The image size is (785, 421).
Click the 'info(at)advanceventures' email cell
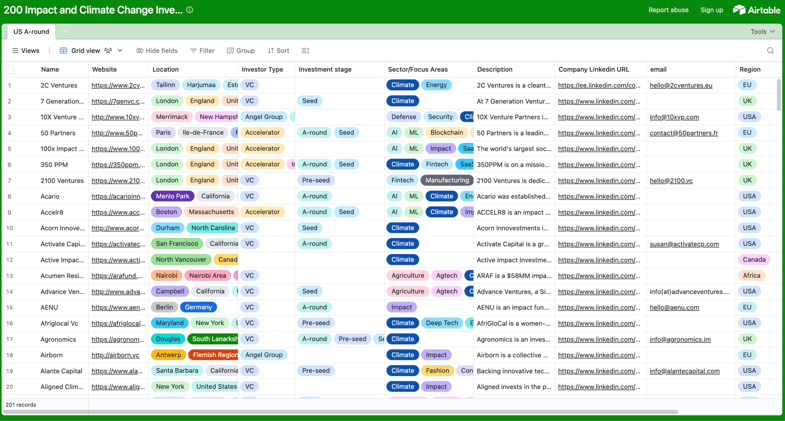pos(689,291)
